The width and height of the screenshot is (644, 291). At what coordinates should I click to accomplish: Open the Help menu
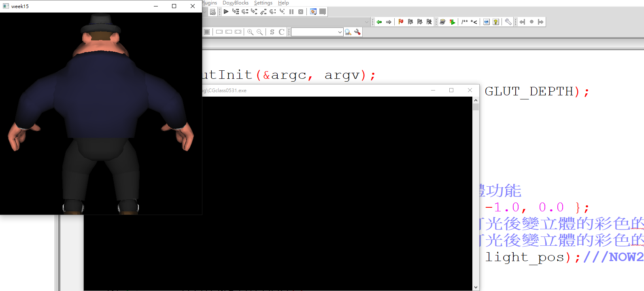coord(283,3)
